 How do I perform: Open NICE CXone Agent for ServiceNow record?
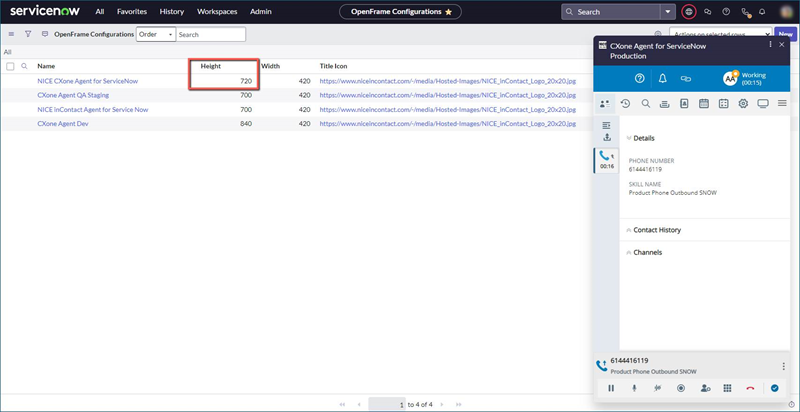tap(88, 81)
